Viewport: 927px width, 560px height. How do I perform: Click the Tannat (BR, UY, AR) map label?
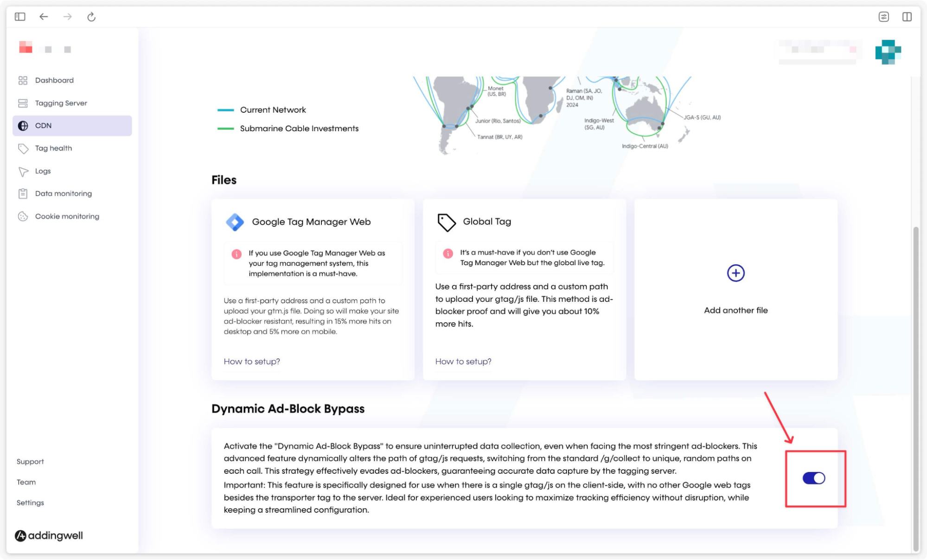tap(499, 137)
